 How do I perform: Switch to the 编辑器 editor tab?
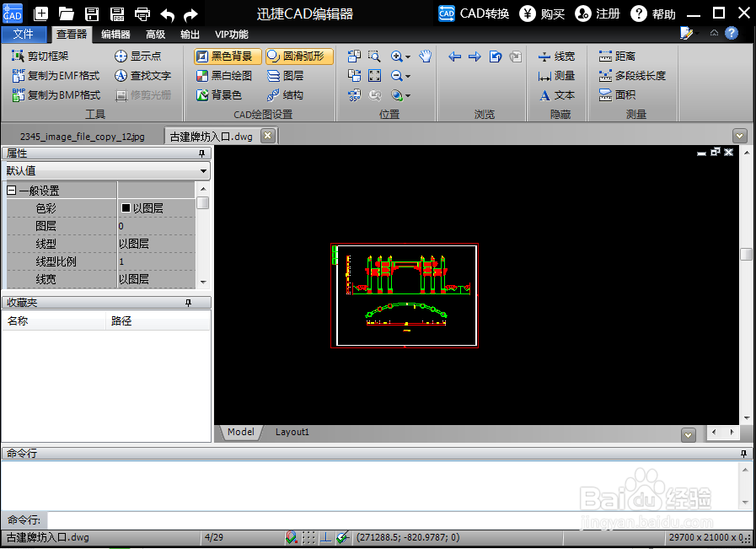(x=115, y=35)
